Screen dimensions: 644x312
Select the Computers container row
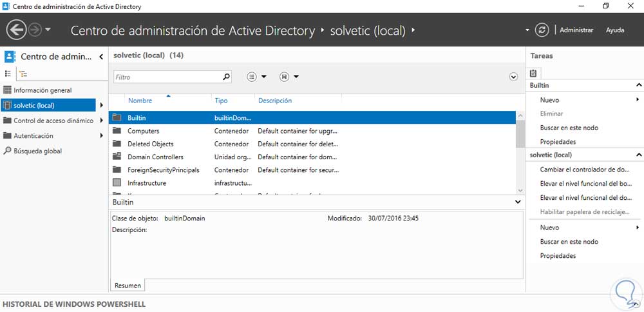tap(312, 131)
